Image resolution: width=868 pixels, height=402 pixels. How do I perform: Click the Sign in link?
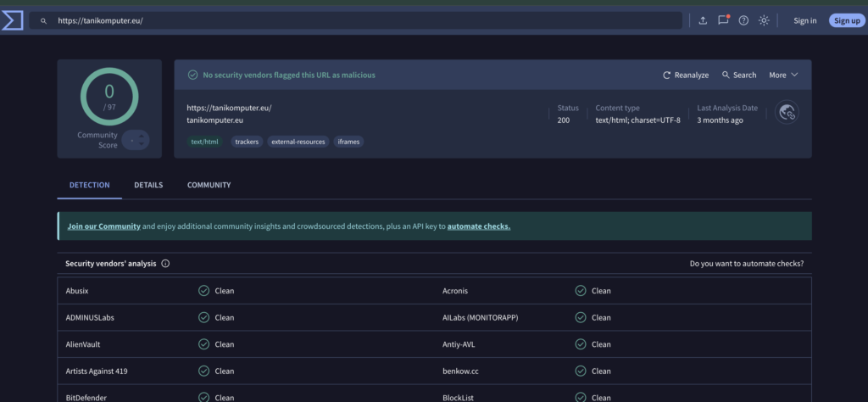click(x=805, y=20)
